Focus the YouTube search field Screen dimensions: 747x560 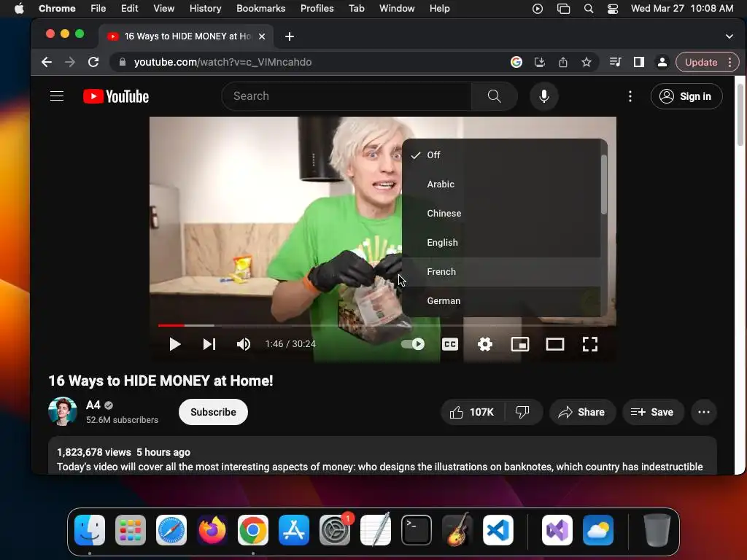[347, 96]
